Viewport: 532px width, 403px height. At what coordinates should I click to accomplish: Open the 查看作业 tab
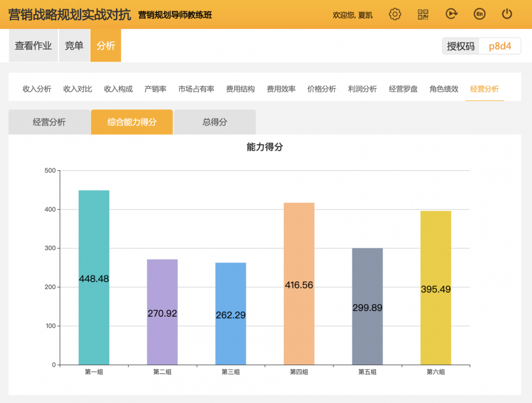click(33, 45)
